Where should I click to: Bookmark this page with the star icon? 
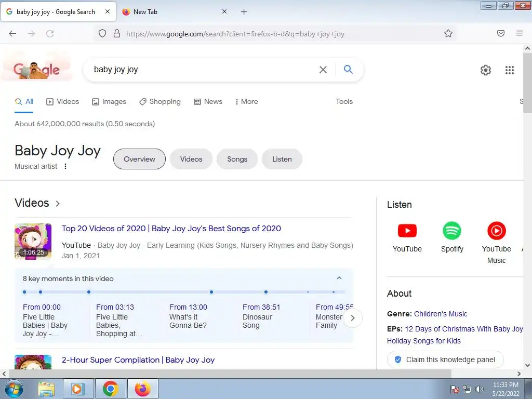448,33
